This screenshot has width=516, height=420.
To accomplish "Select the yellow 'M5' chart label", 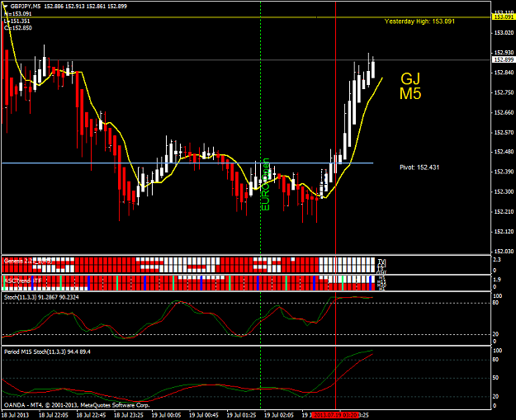I will coord(410,93).
